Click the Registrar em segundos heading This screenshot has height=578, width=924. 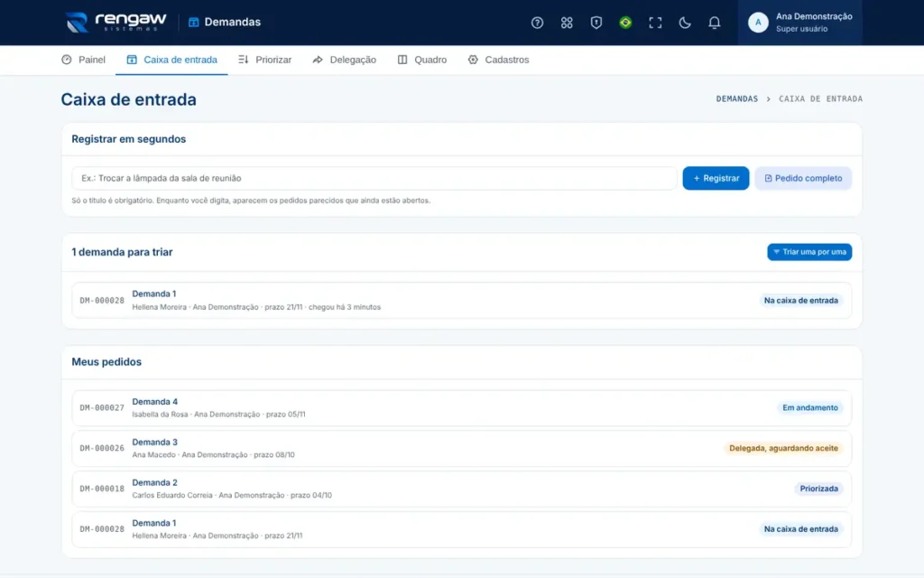tap(128, 139)
